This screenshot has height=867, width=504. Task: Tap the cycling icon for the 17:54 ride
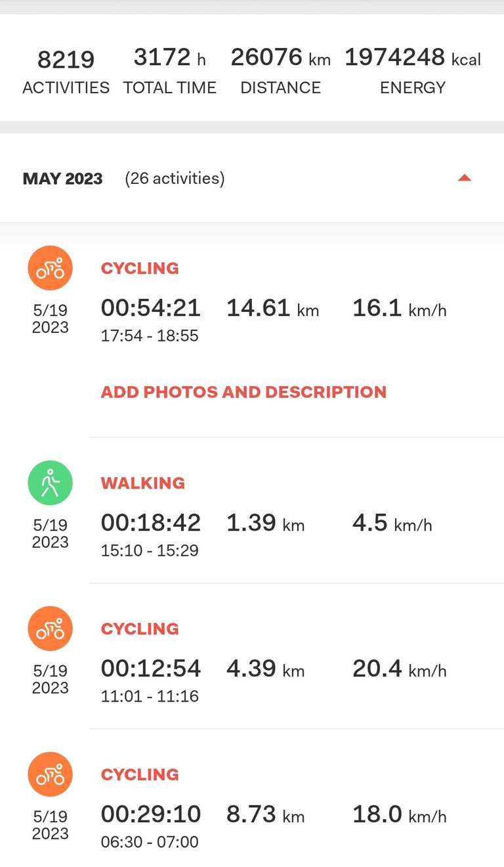(50, 268)
